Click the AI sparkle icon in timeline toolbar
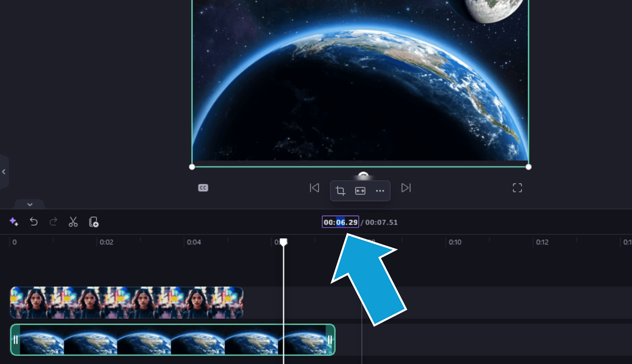This screenshot has height=364, width=632. coord(14,222)
